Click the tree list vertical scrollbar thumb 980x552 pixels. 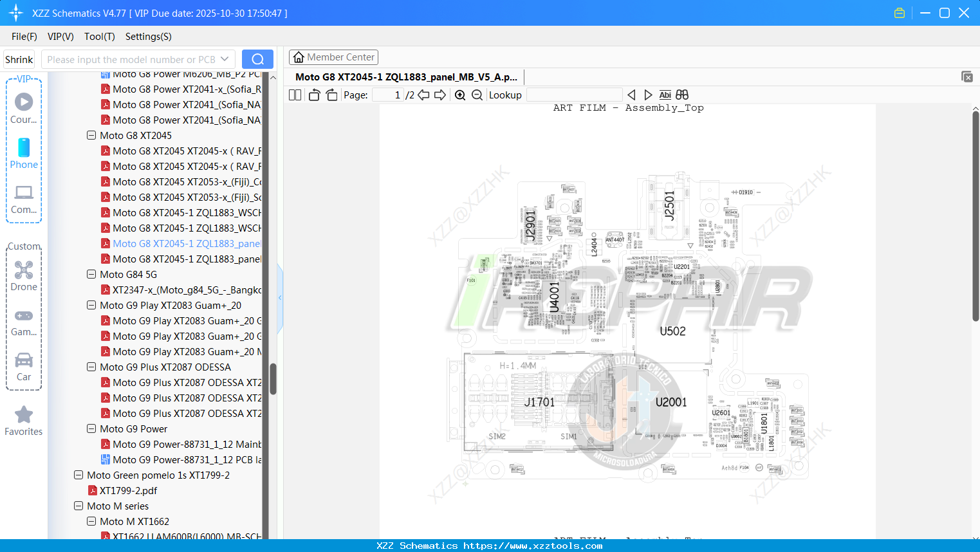(x=273, y=379)
